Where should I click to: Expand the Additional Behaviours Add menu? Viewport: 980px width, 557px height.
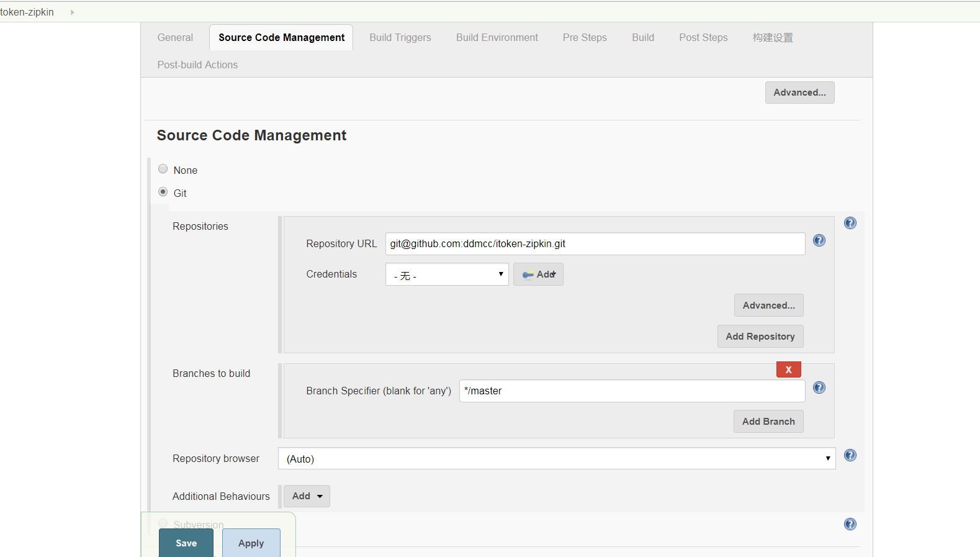[x=307, y=496]
